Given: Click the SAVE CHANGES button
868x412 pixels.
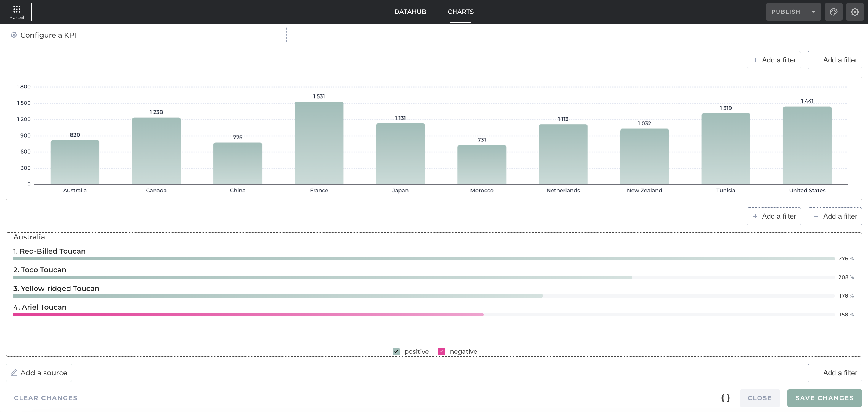Looking at the screenshot, I should coord(824,398).
